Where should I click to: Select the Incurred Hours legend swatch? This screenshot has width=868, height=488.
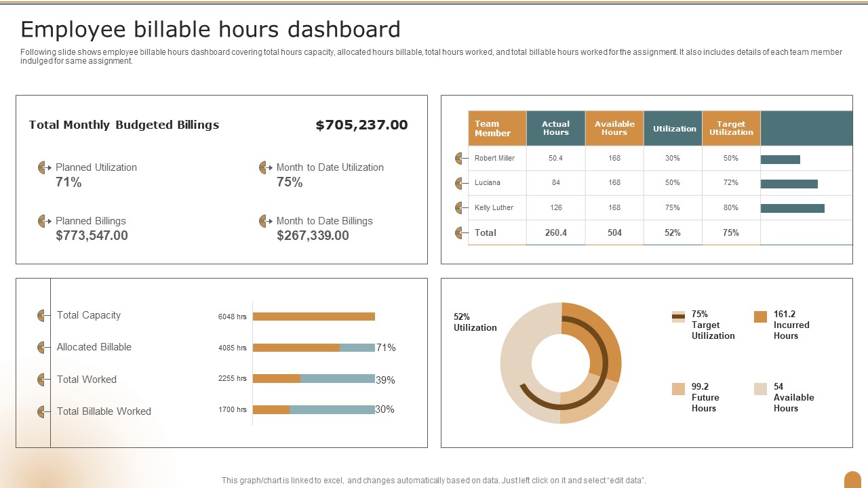[760, 317]
